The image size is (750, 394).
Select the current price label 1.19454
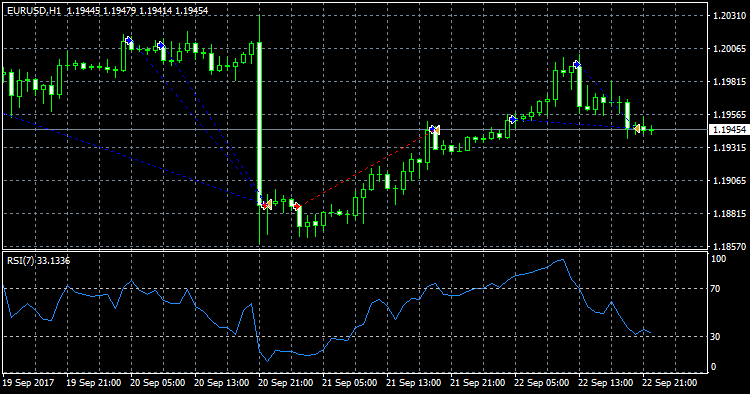[728, 130]
